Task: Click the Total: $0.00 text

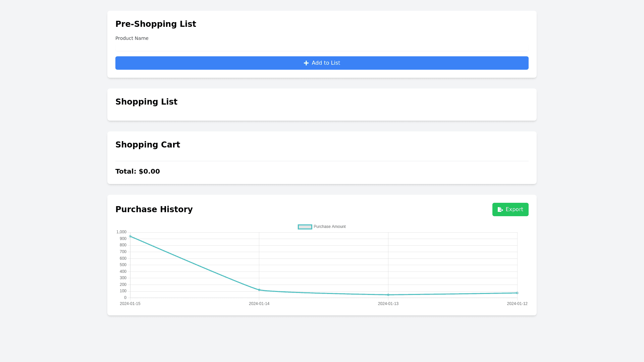Action: [x=138, y=171]
